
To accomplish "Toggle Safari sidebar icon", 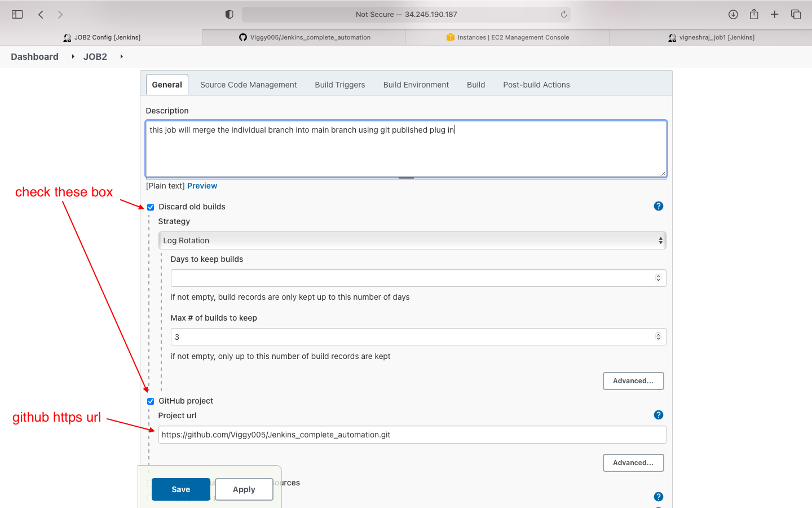I will pos(17,15).
